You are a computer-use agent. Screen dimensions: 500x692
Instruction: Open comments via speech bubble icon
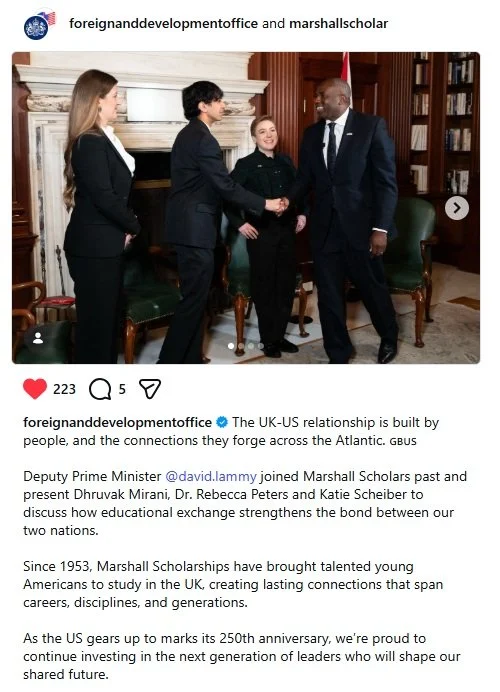pyautogui.click(x=100, y=389)
